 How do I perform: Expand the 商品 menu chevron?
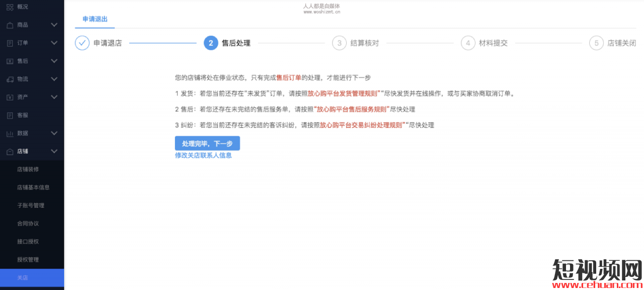(x=54, y=25)
